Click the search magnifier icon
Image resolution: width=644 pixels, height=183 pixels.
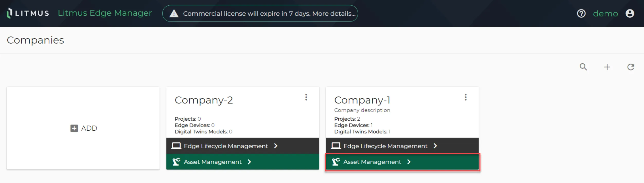(x=583, y=67)
